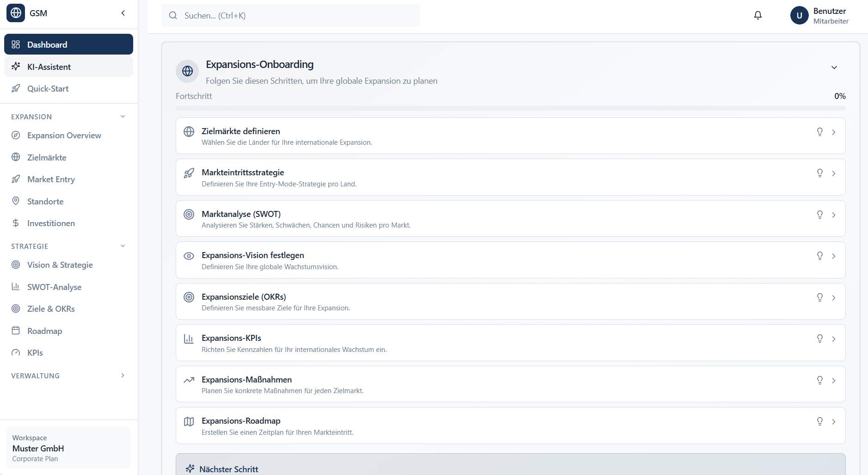Select the Standorte location pin icon

[16, 201]
